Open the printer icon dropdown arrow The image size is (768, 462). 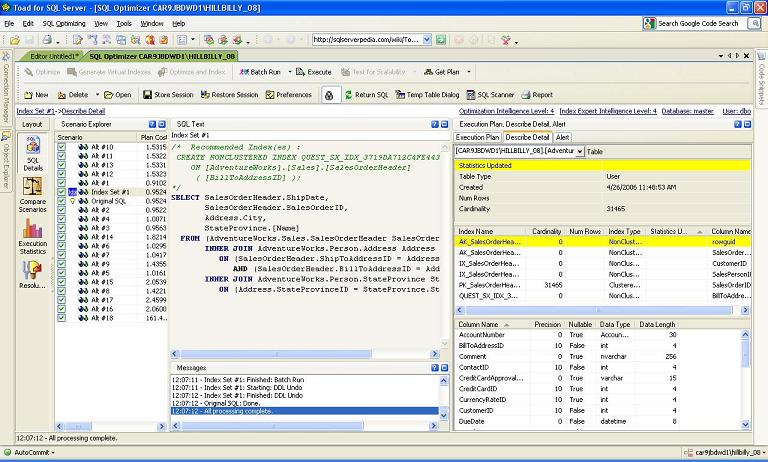(58, 41)
